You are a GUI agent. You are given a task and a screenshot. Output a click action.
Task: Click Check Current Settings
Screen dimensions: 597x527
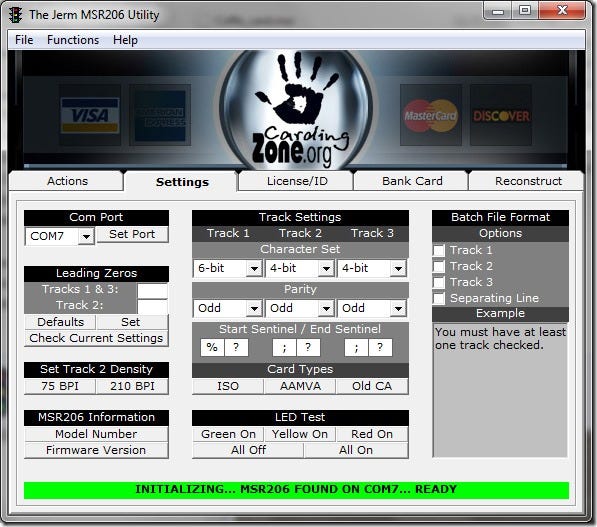96,338
